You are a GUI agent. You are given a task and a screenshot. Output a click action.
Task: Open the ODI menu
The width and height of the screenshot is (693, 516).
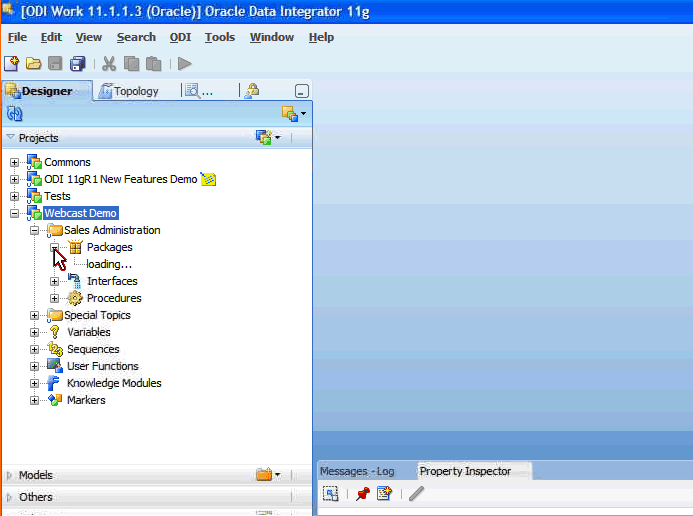pos(180,37)
